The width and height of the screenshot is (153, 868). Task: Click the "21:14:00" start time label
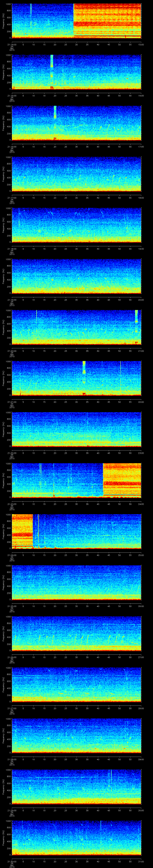point(12,44)
